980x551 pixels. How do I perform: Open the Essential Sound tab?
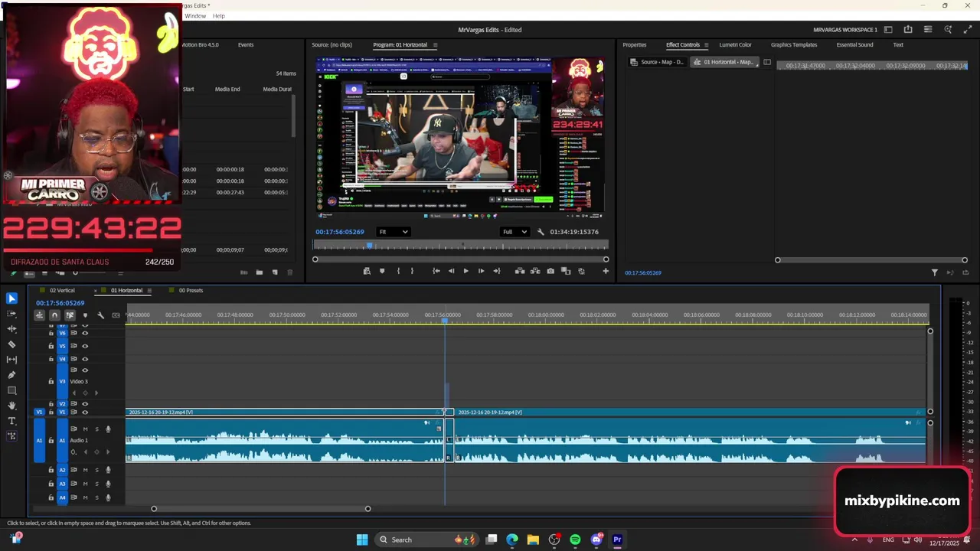[854, 45]
